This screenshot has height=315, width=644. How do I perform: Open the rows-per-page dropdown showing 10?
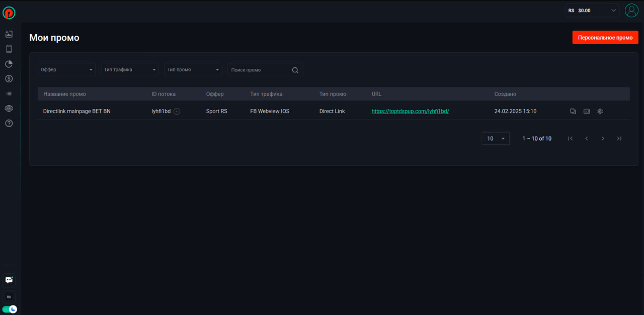point(495,139)
